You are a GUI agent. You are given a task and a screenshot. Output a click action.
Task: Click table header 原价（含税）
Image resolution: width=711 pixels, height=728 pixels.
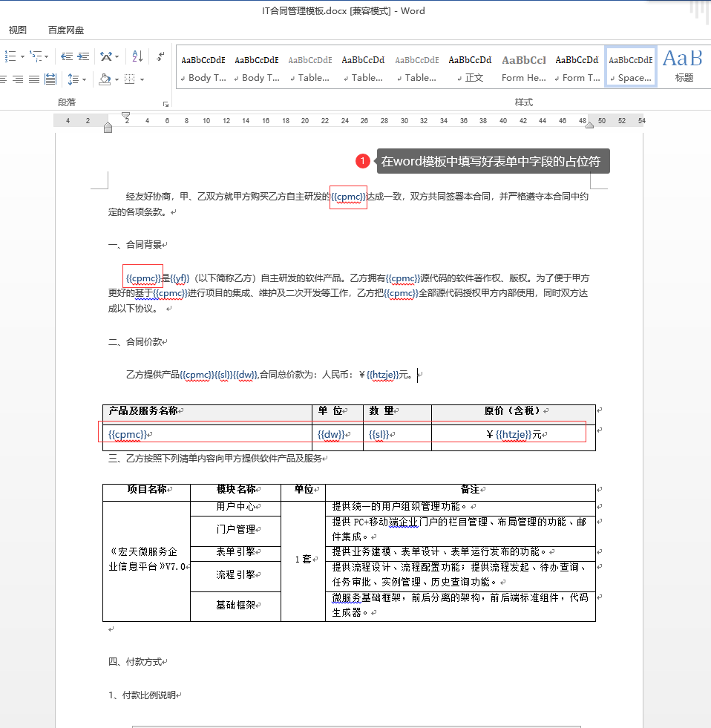512,411
